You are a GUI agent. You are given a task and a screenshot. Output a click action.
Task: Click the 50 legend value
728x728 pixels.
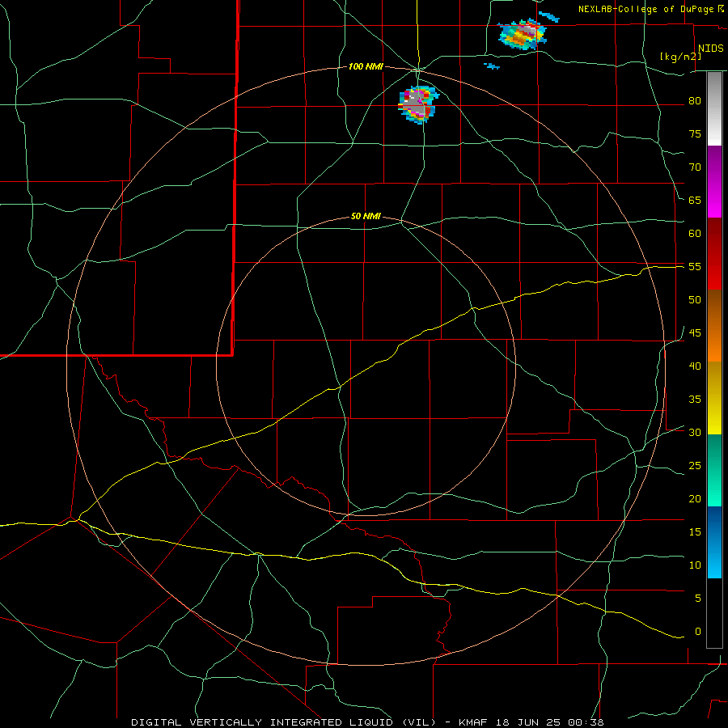pyautogui.click(x=695, y=299)
